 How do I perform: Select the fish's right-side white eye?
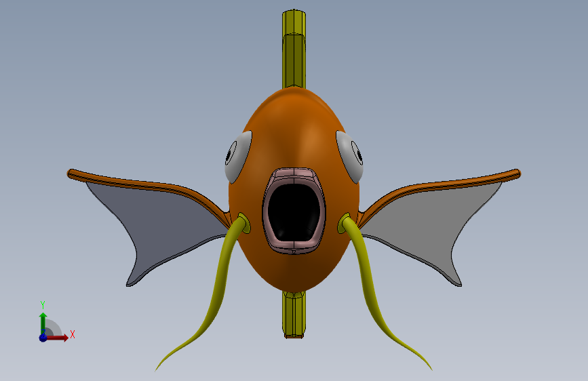pyautogui.click(x=350, y=157)
